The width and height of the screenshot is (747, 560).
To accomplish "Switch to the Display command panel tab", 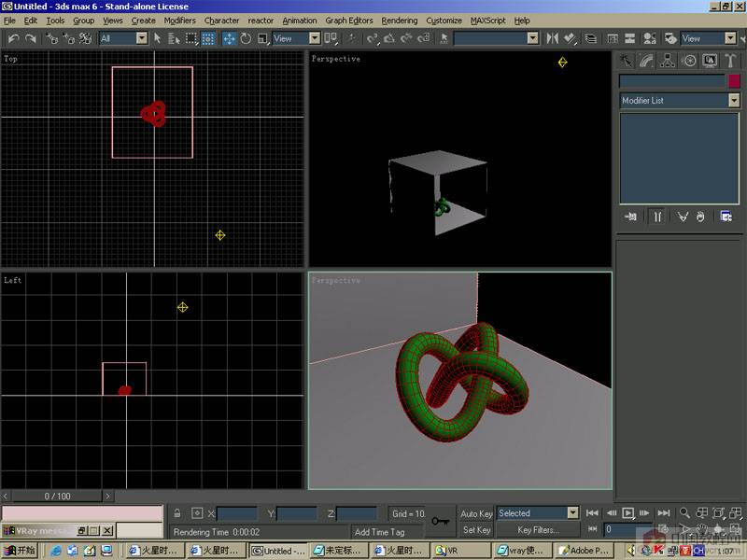I will pos(710,61).
